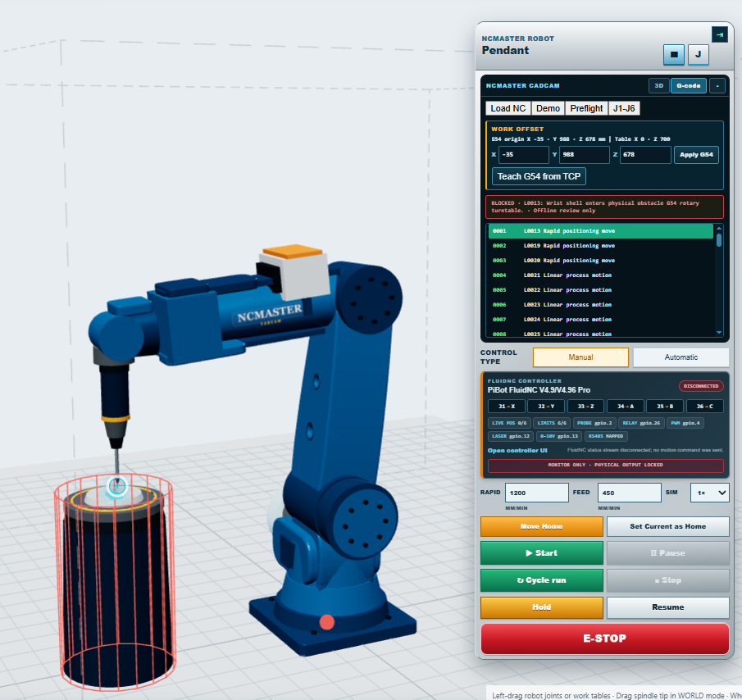Click the LIMITS 6/6 chip
The height and width of the screenshot is (700, 742).
(552, 423)
